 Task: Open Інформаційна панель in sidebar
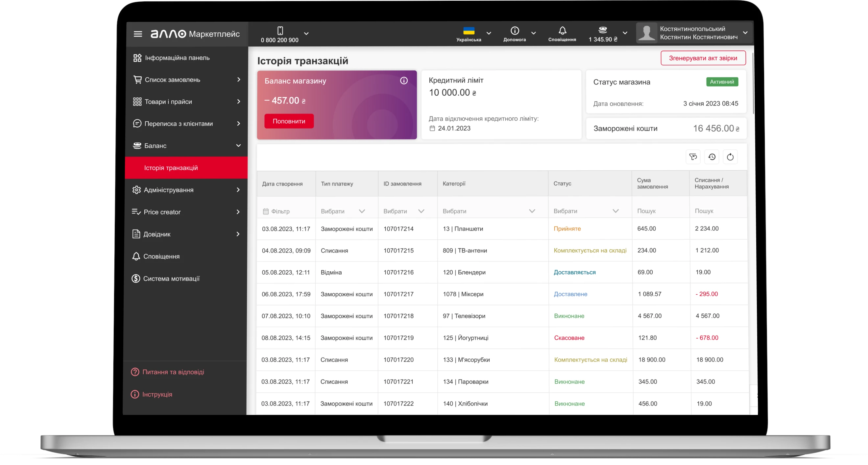tap(177, 58)
